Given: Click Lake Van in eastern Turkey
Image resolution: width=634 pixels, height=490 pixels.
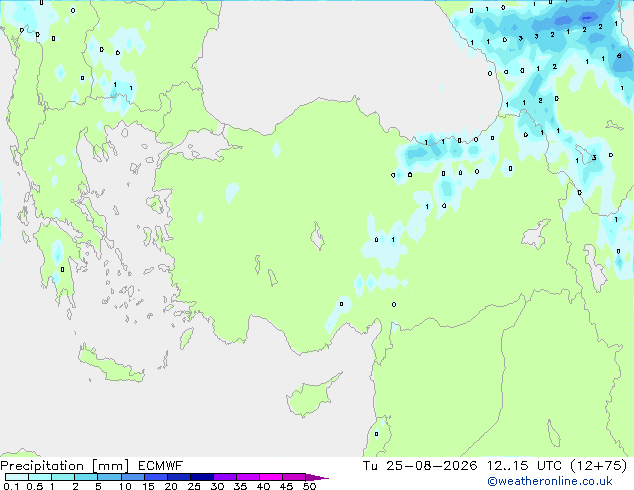Looking at the screenshot, I should tap(536, 234).
